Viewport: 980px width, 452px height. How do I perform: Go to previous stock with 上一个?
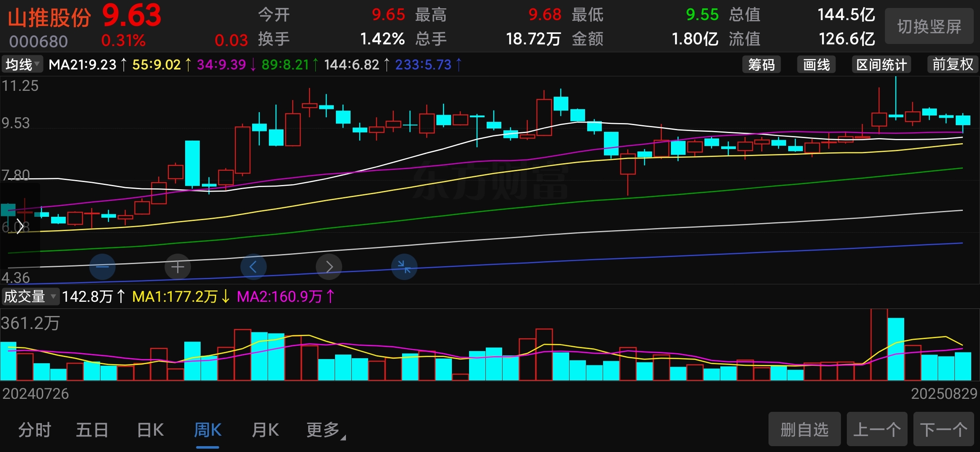point(877,429)
